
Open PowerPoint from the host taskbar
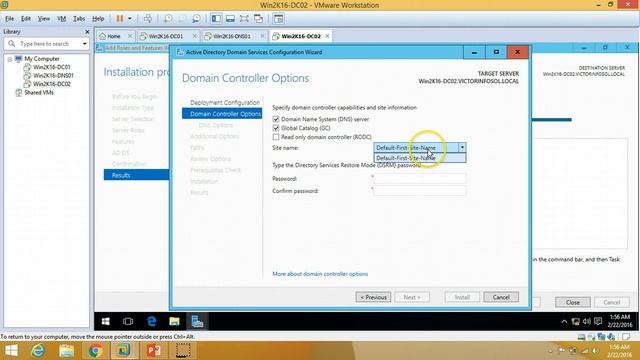pos(153,351)
